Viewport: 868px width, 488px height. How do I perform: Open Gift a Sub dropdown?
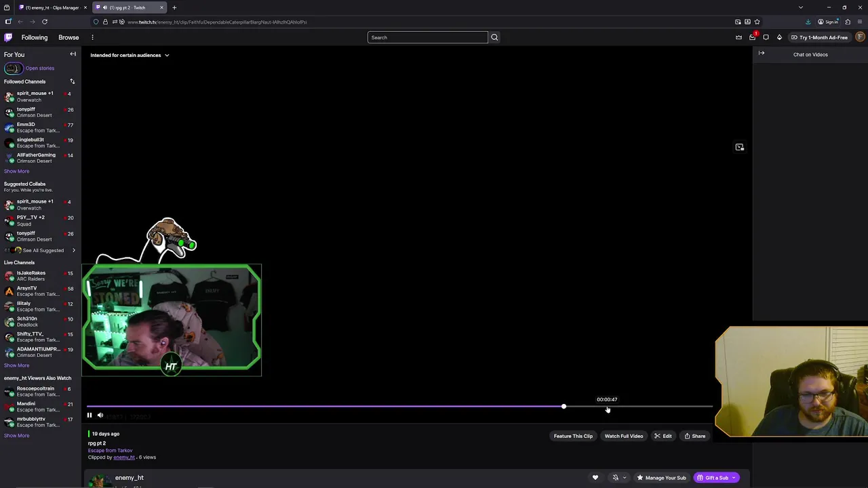pyautogui.click(x=717, y=478)
